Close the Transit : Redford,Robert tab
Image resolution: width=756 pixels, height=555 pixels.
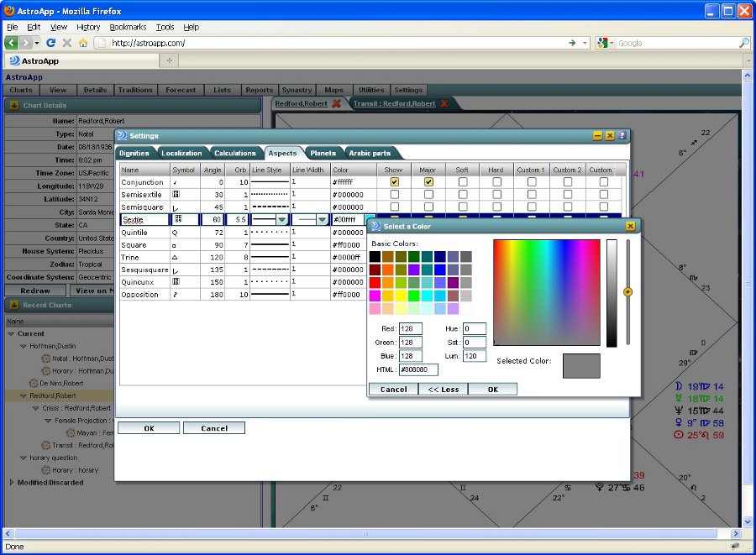click(x=444, y=104)
